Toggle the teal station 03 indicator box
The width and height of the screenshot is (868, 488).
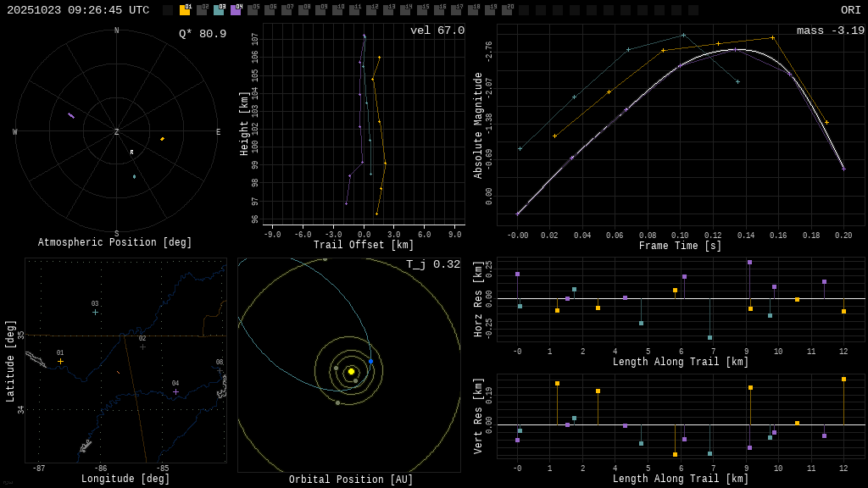pyautogui.click(x=219, y=11)
